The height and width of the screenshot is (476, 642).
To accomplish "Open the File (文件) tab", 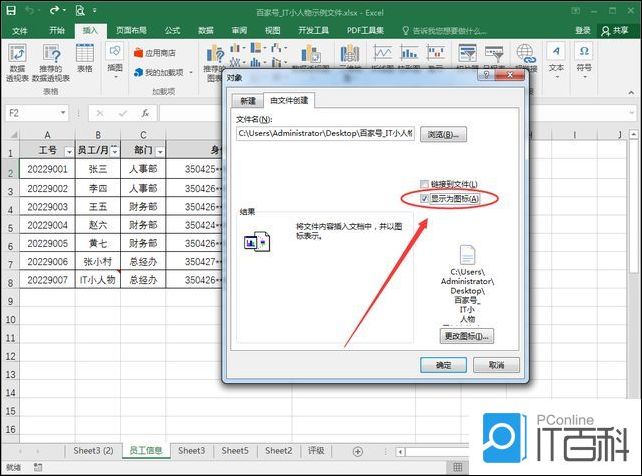I will tap(19, 31).
